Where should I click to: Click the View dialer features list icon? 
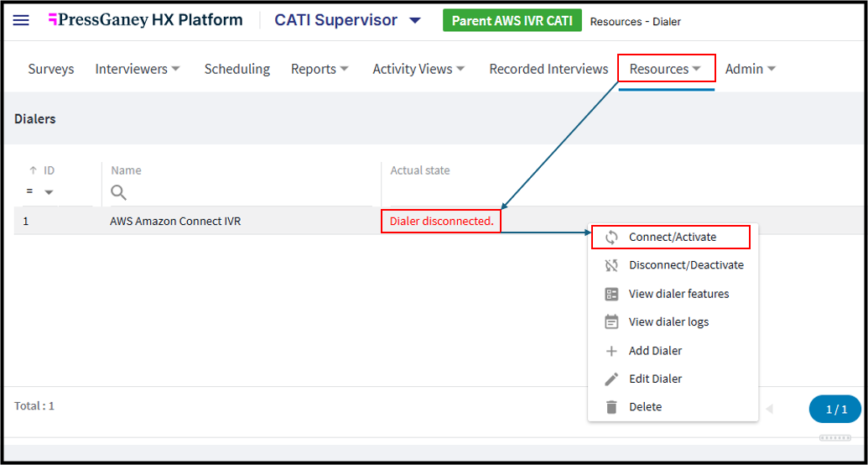pyautogui.click(x=611, y=294)
